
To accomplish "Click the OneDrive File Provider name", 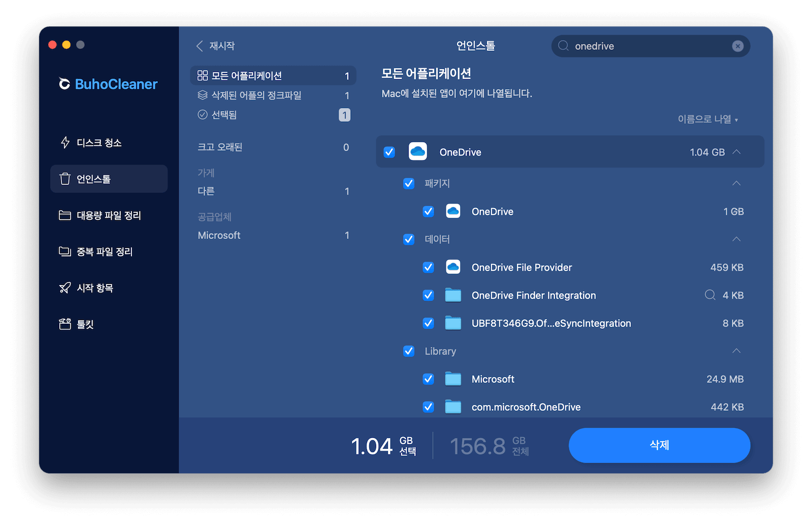I will point(522,267).
